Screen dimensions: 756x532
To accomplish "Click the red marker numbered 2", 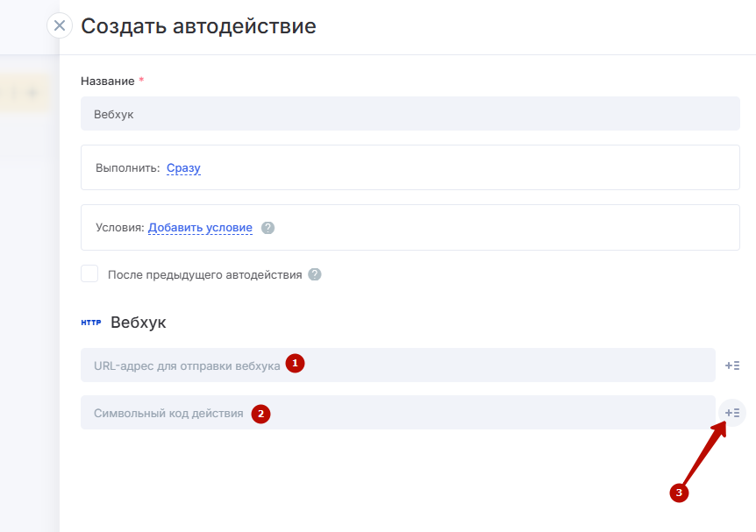I will [x=260, y=414].
